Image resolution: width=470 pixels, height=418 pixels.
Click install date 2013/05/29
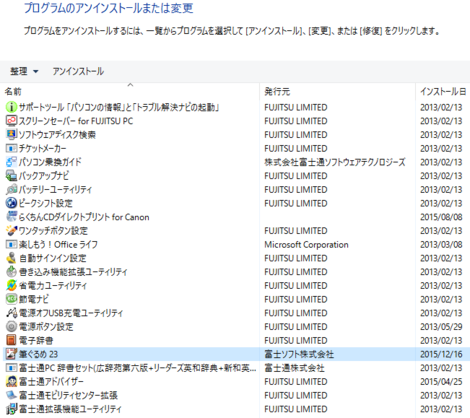(x=441, y=326)
